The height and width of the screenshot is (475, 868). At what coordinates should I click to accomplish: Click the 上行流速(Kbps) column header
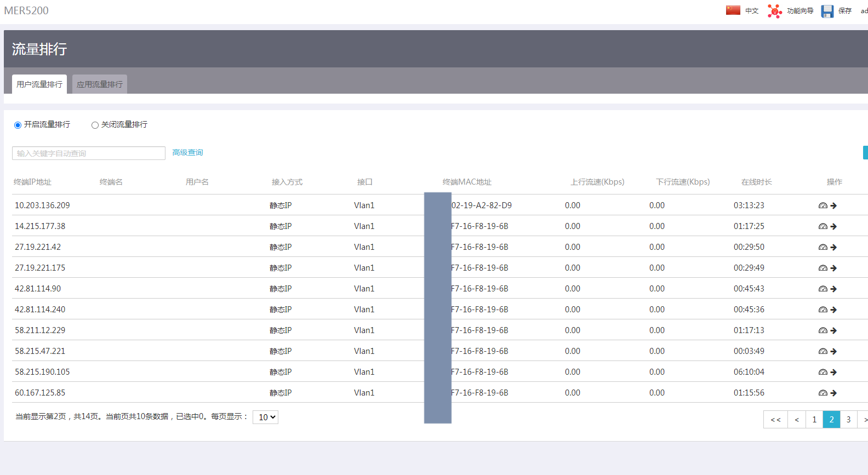click(598, 182)
